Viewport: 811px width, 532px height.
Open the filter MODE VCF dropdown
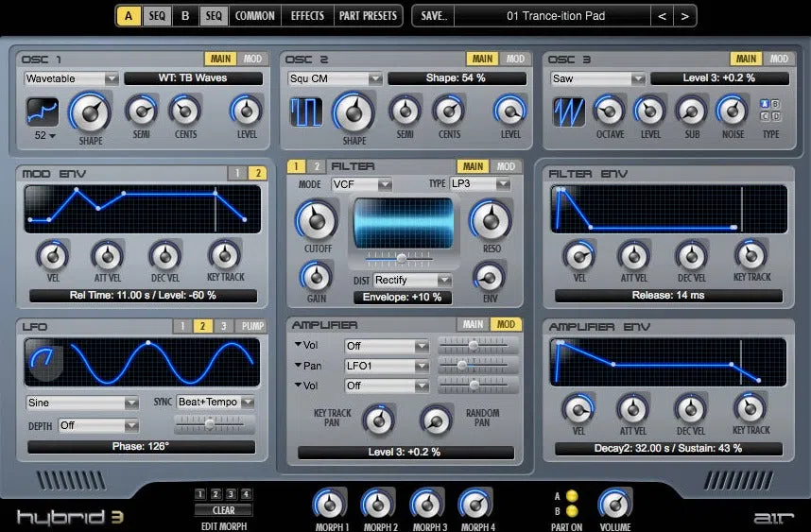tap(361, 184)
